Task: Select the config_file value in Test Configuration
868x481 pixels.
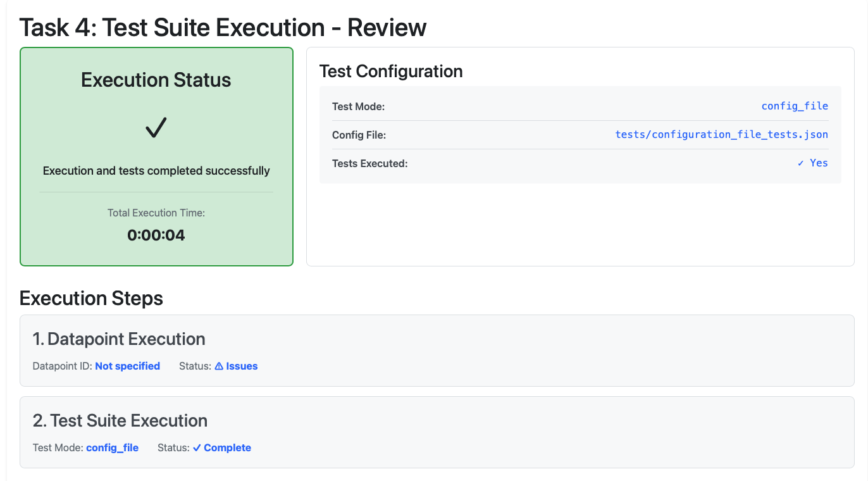Action: [x=795, y=106]
